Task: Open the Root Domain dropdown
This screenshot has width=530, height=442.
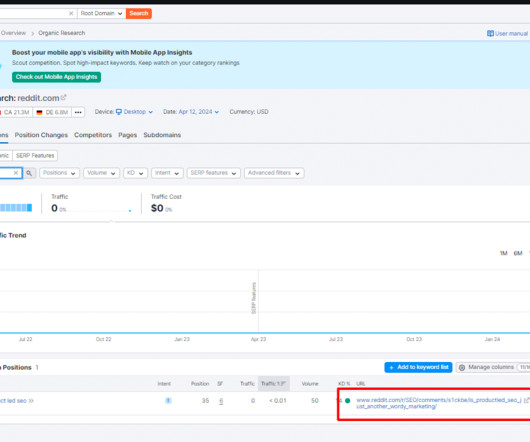Action: click(x=101, y=14)
